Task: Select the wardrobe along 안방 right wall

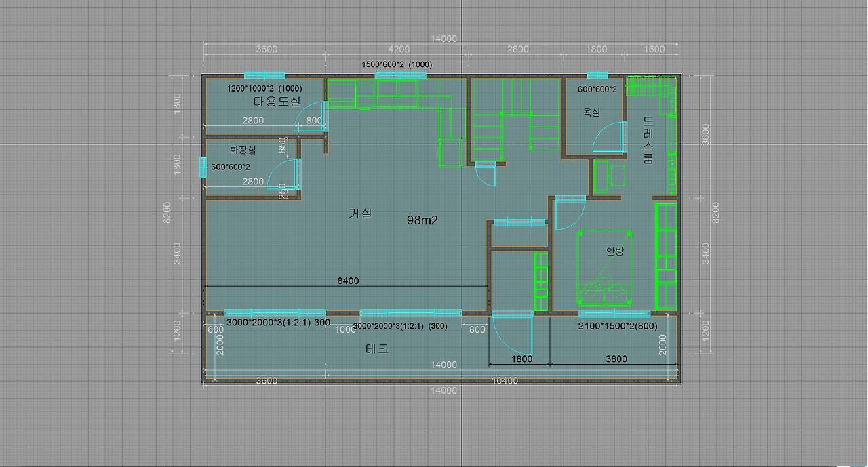Action: [666, 256]
